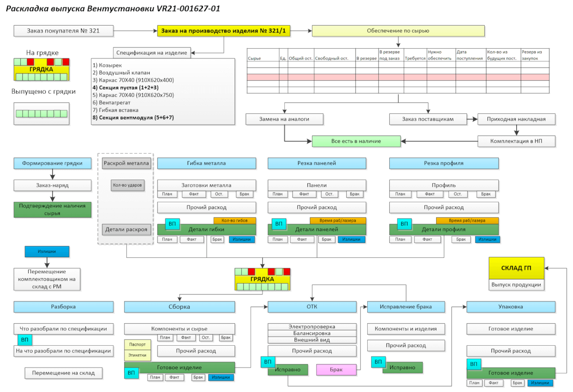
Task: Open the Спецификация на изделие box
Action: (152, 53)
